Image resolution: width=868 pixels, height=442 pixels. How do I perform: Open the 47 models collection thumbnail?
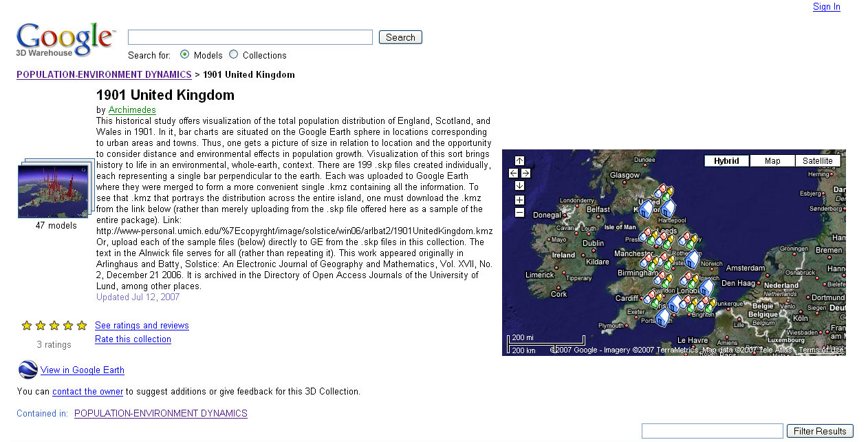tap(56, 189)
